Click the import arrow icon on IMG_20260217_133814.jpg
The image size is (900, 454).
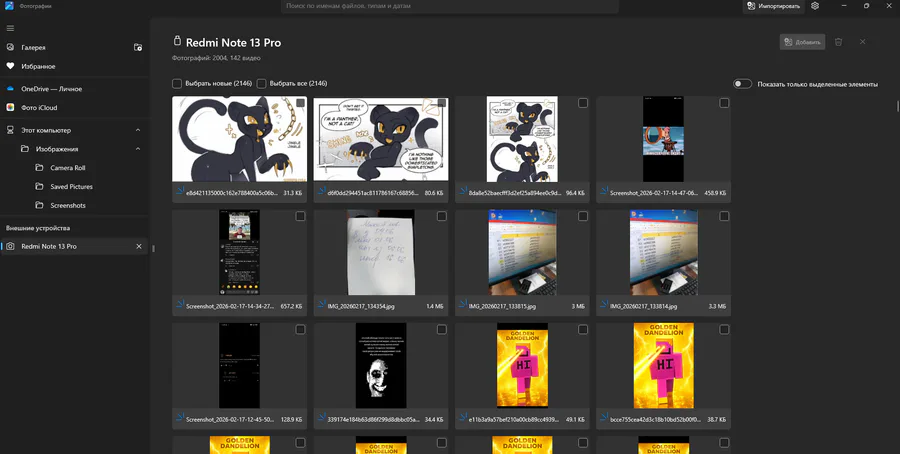pyautogui.click(x=604, y=305)
